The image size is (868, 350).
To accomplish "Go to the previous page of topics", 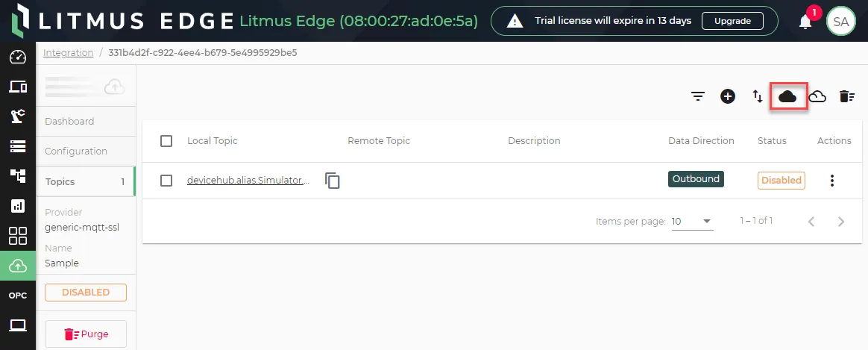I will [x=811, y=222].
